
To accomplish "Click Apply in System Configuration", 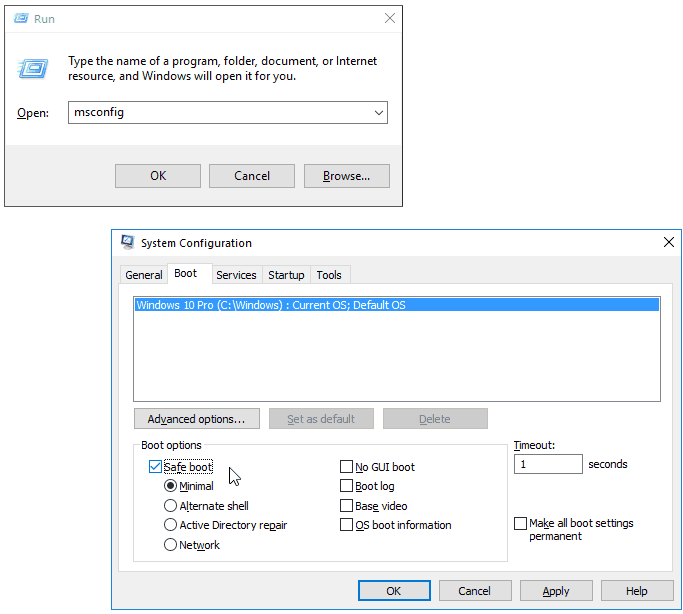I will click(x=555, y=591).
